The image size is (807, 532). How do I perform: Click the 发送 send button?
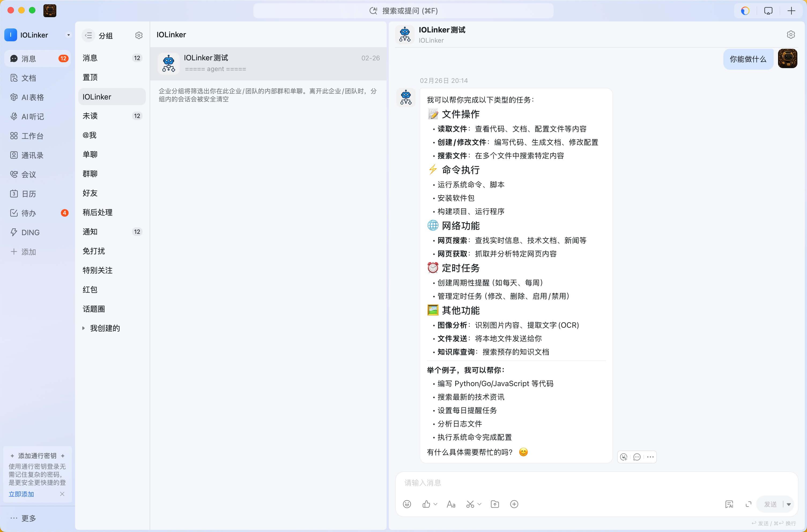click(770, 505)
